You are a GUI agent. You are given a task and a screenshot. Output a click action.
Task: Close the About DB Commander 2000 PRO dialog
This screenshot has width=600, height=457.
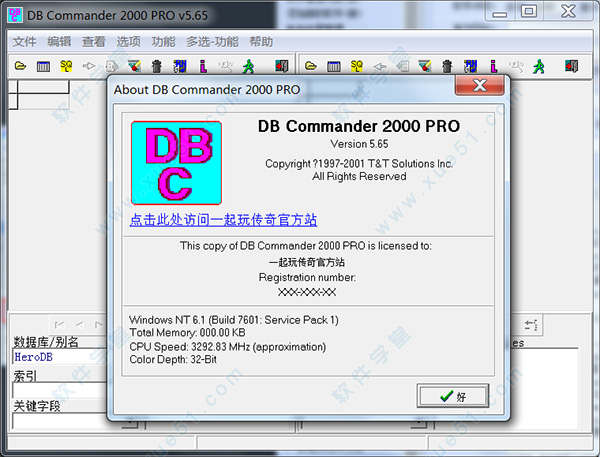[479, 85]
